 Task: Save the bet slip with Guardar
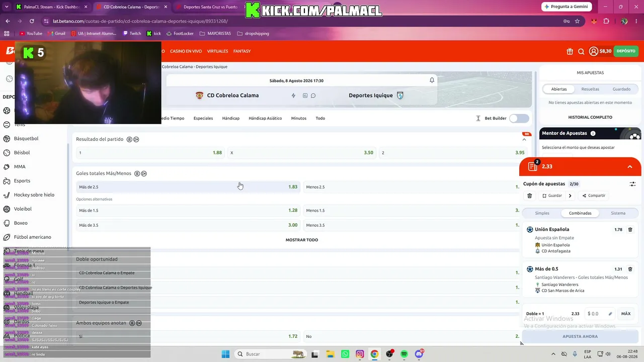click(x=552, y=196)
